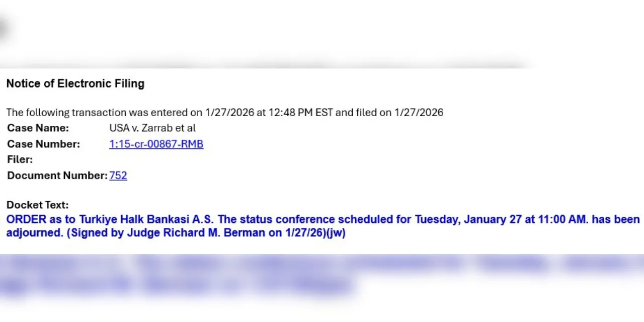
Task: Click the Filer label
Action: 20,160
